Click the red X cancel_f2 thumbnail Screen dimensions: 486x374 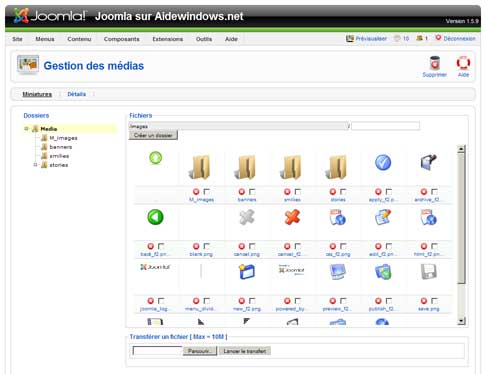coord(292,217)
